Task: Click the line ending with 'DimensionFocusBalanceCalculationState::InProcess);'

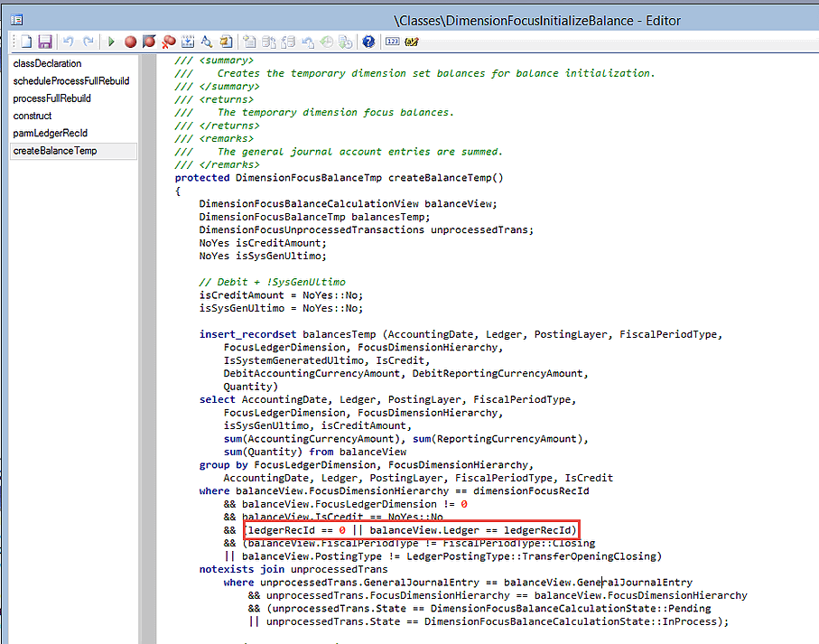Action: coord(489,621)
